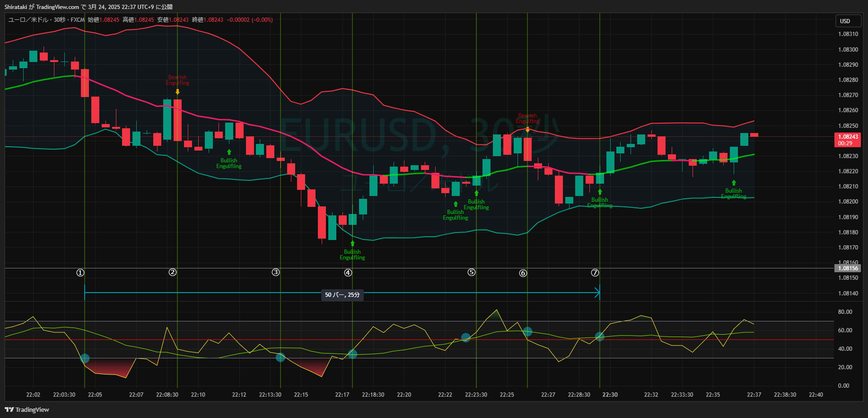Click the 1.08300 price axis label
Viewport: 868px width, 418px height.
(848, 50)
